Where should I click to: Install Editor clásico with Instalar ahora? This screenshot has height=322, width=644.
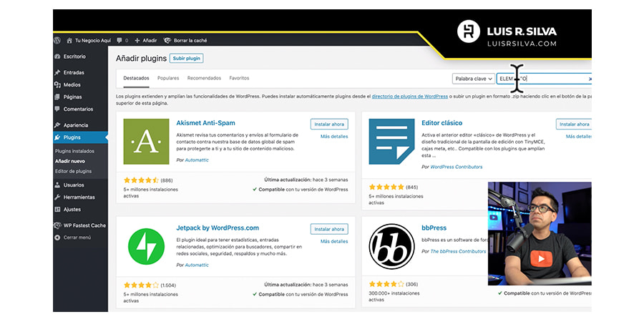pyautogui.click(x=574, y=124)
